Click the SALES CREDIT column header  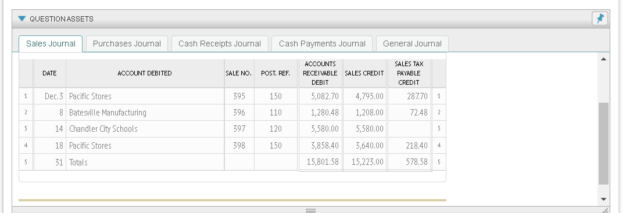(x=364, y=73)
